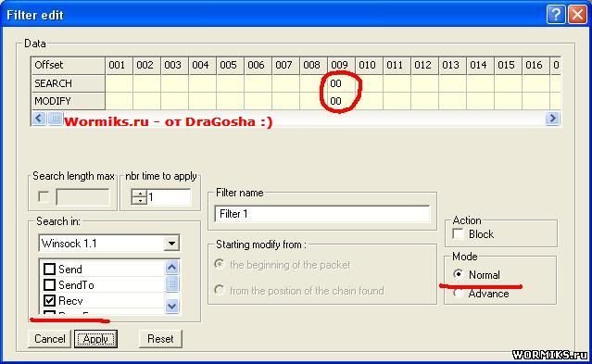Image resolution: width=592 pixels, height=364 pixels.
Task: Click the SEARCH row header
Action: coord(68,83)
